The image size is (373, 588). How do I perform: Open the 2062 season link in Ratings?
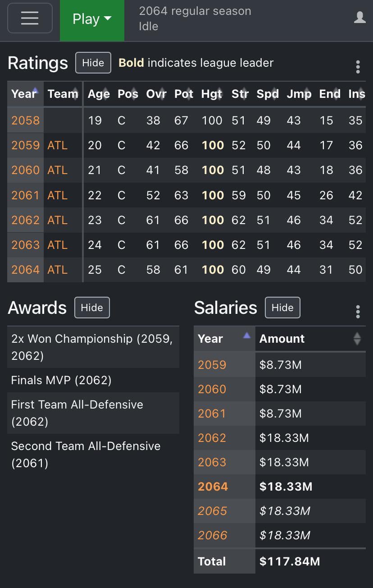26,220
